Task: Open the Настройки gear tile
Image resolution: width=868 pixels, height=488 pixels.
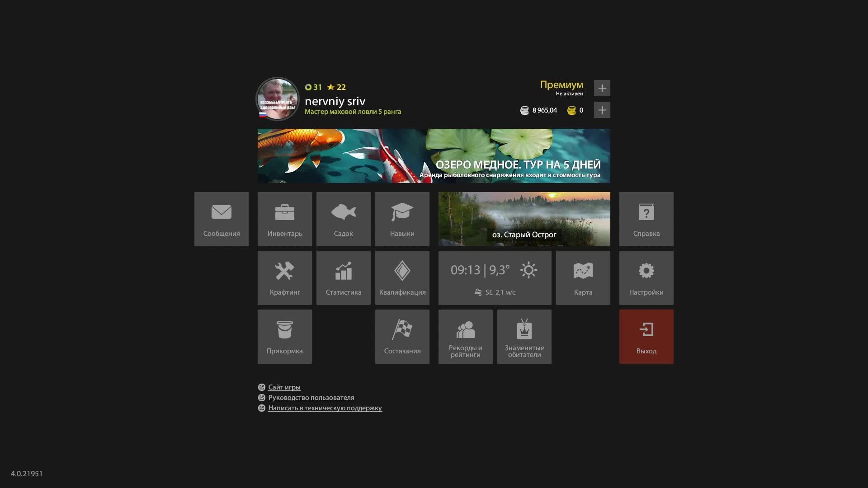Action: [646, 278]
